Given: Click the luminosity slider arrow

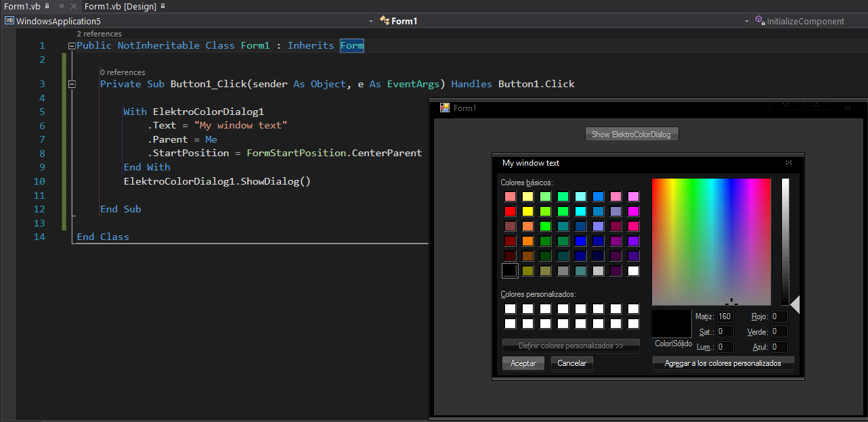Looking at the screenshot, I should [795, 305].
